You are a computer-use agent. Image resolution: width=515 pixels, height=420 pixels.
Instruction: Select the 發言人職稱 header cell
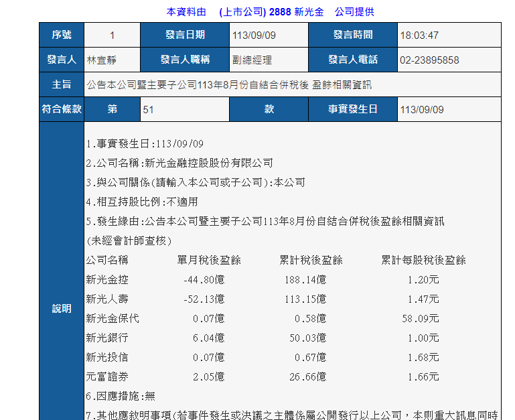coord(185,60)
